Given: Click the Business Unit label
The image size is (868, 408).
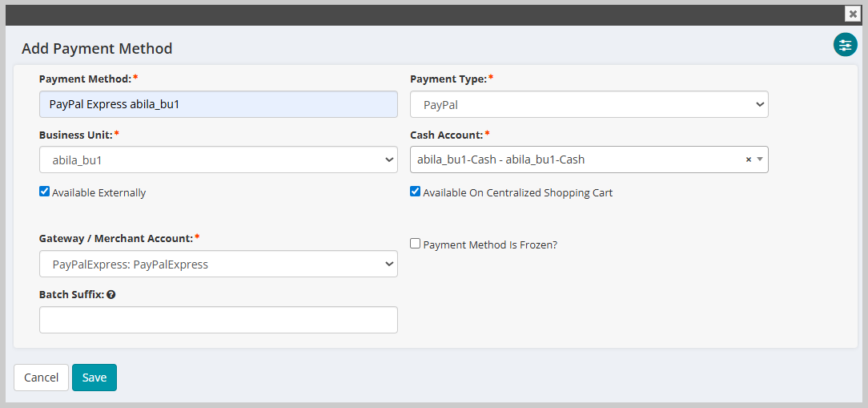Looking at the screenshot, I should [76, 134].
